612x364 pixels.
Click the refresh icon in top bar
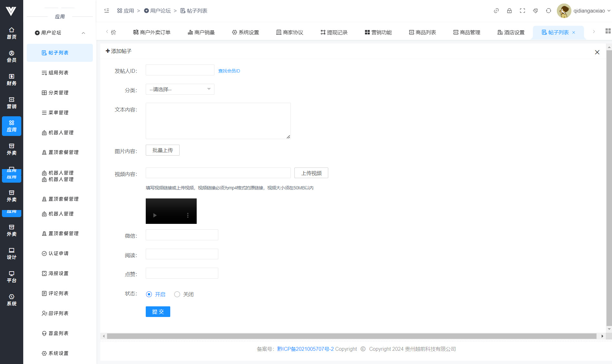click(x=548, y=11)
